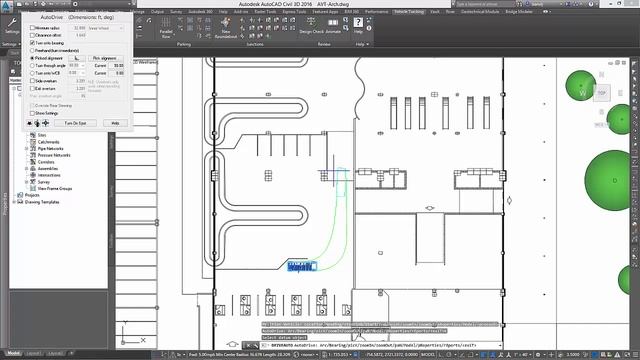
Task: Toggle the Show Settings checkbox
Action: [32, 113]
